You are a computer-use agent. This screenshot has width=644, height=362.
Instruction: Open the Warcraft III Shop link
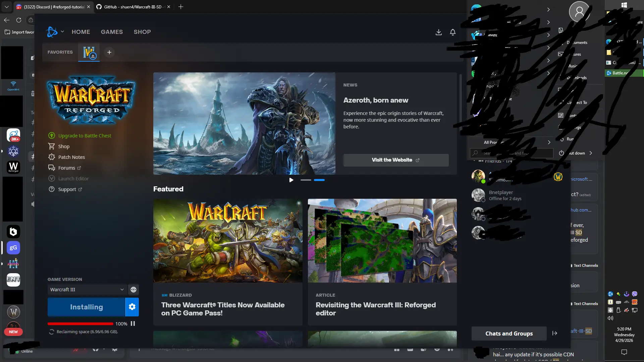click(x=59, y=146)
